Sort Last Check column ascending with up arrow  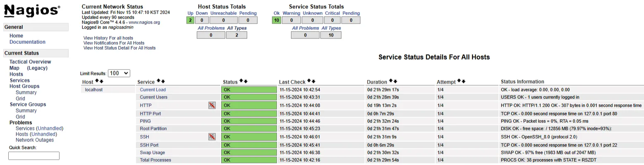tap(309, 81)
